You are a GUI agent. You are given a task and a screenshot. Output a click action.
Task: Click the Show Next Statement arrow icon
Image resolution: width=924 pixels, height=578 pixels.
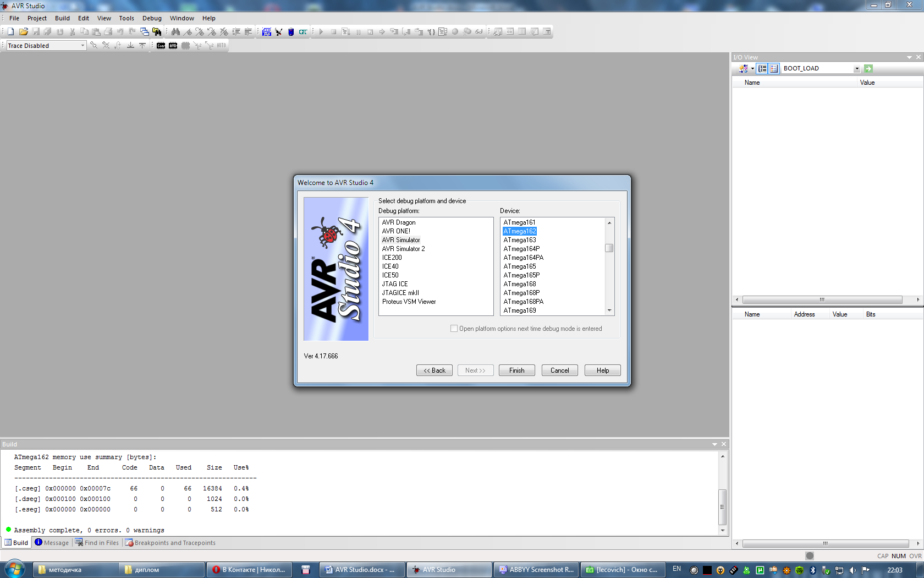382,32
